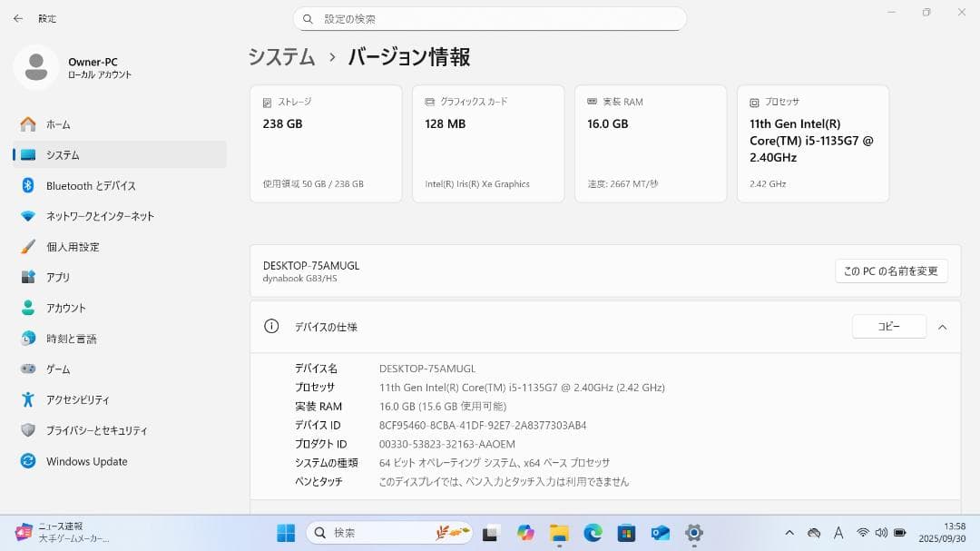
Task: Collapse the デバイスの仕様 panel
Action: (x=942, y=327)
